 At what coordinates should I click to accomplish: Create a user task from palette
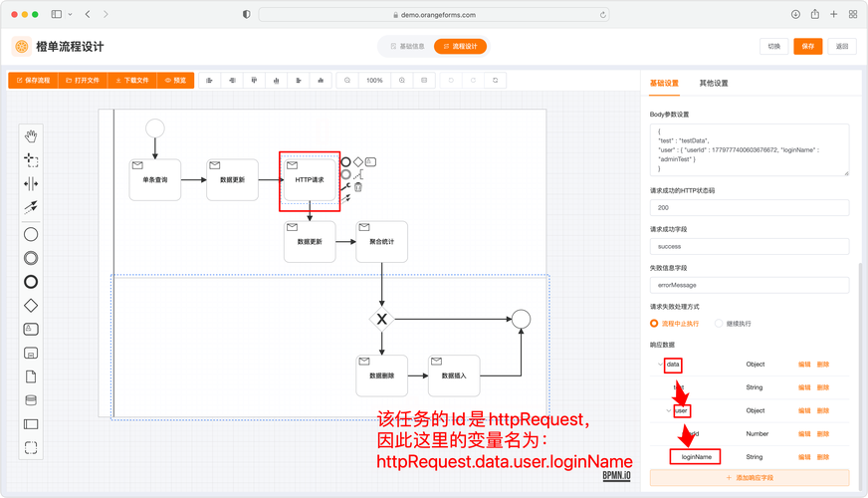tap(31, 329)
